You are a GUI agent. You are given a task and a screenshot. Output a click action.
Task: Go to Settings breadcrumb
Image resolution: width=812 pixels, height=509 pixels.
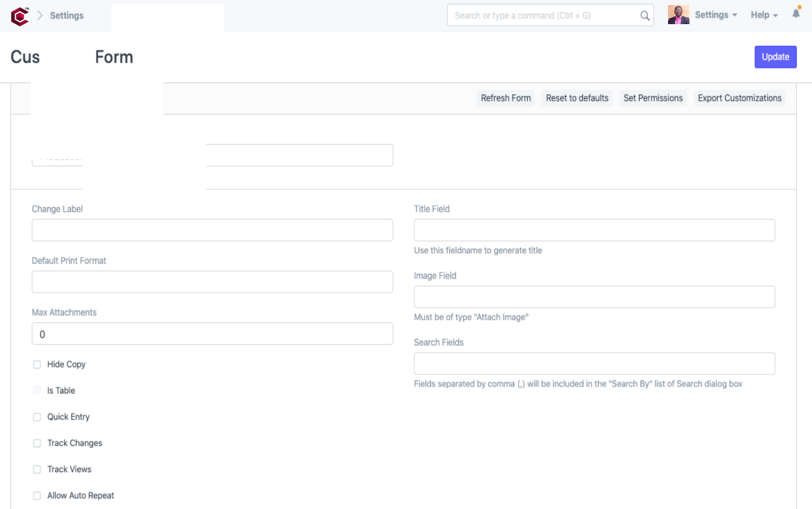[67, 15]
